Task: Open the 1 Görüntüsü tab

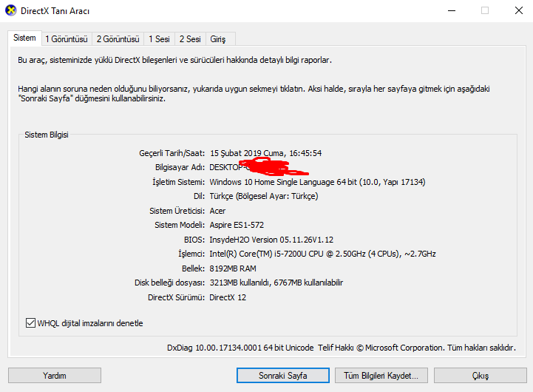Action: (x=67, y=39)
